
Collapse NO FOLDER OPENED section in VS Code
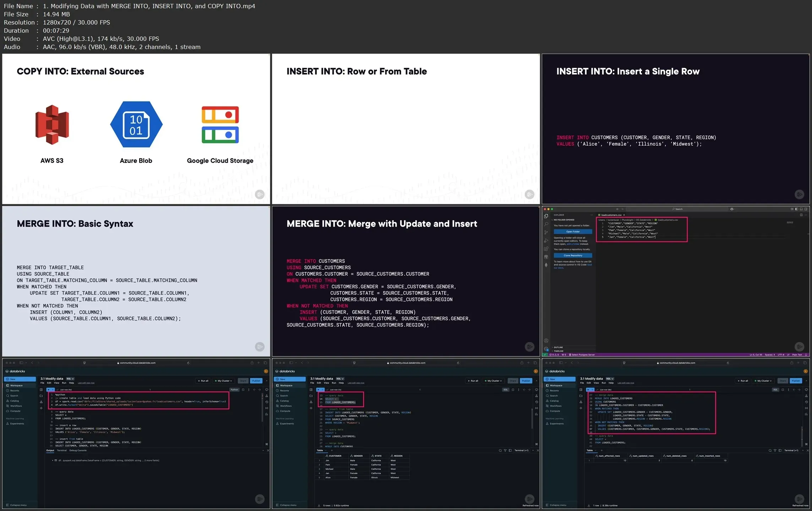point(563,220)
